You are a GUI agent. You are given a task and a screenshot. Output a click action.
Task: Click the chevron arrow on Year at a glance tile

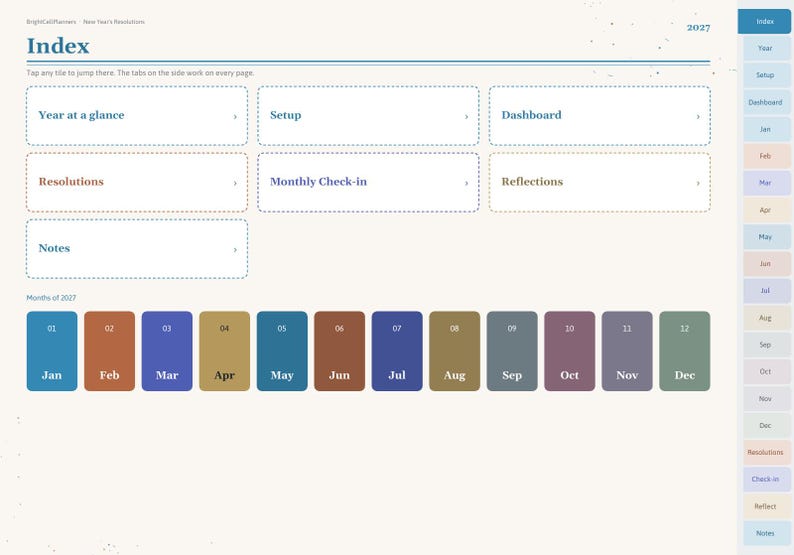[x=235, y=117]
